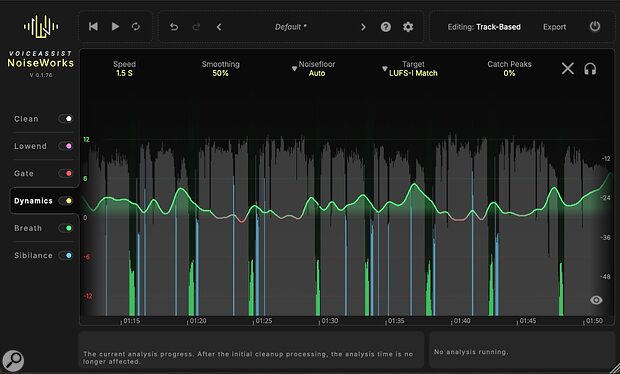Click the Speed value 1.5 S
This screenshot has height=374, width=620.
(124, 73)
